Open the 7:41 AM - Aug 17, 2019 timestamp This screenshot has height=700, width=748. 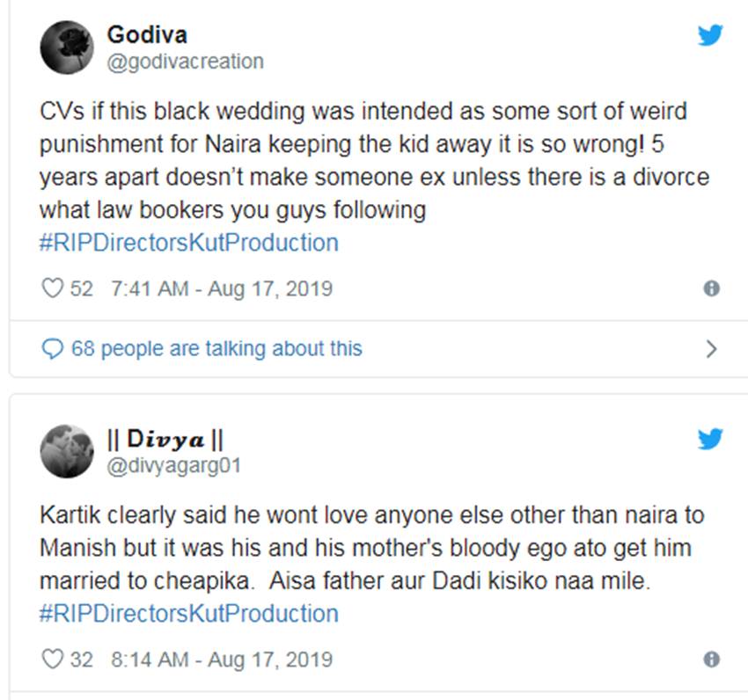coord(222,288)
